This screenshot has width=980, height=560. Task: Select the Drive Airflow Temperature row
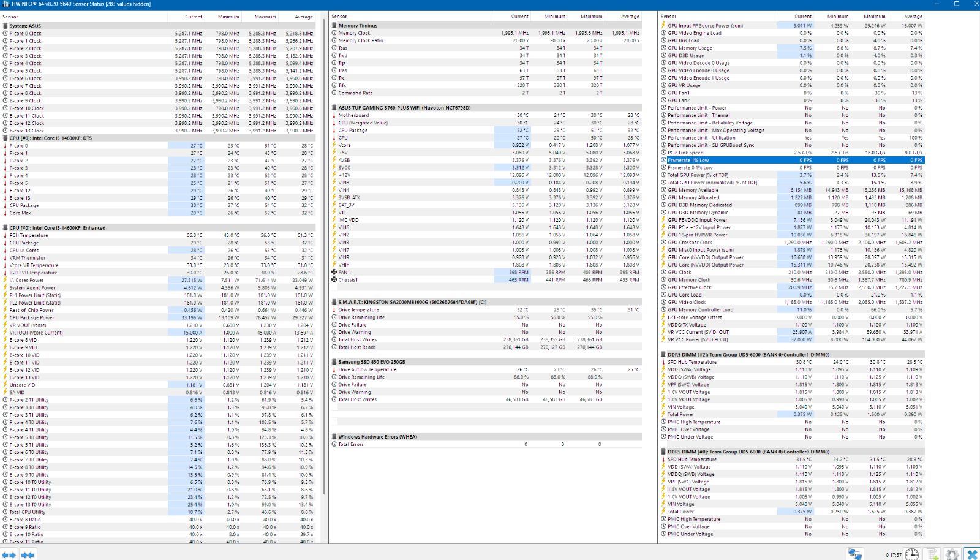click(x=486, y=369)
